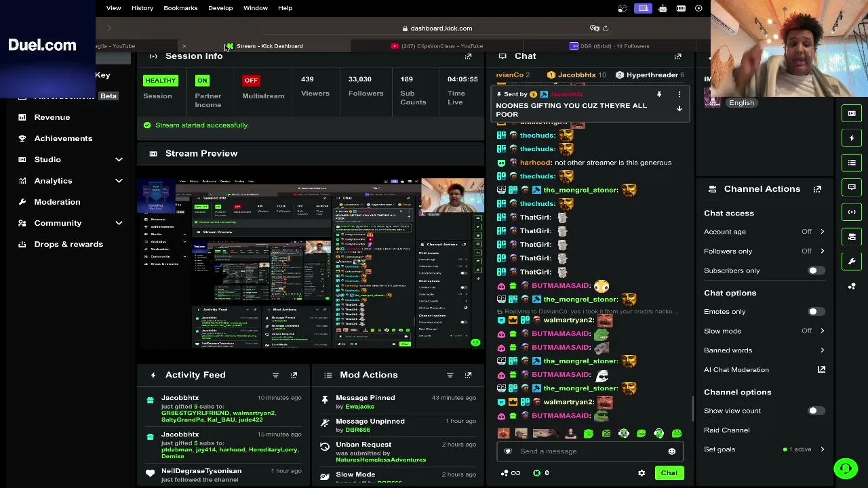Open pinned message options menu
The image size is (868, 488).
tap(679, 95)
